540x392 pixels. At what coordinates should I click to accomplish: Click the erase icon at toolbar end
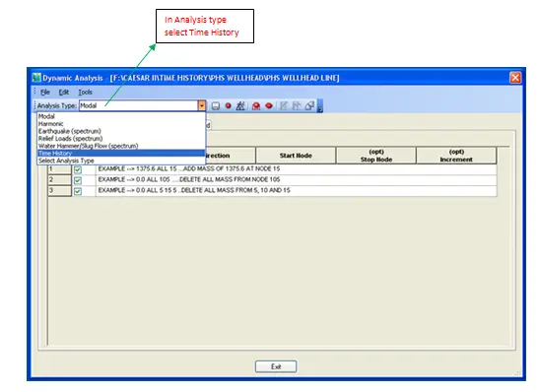click(x=309, y=105)
